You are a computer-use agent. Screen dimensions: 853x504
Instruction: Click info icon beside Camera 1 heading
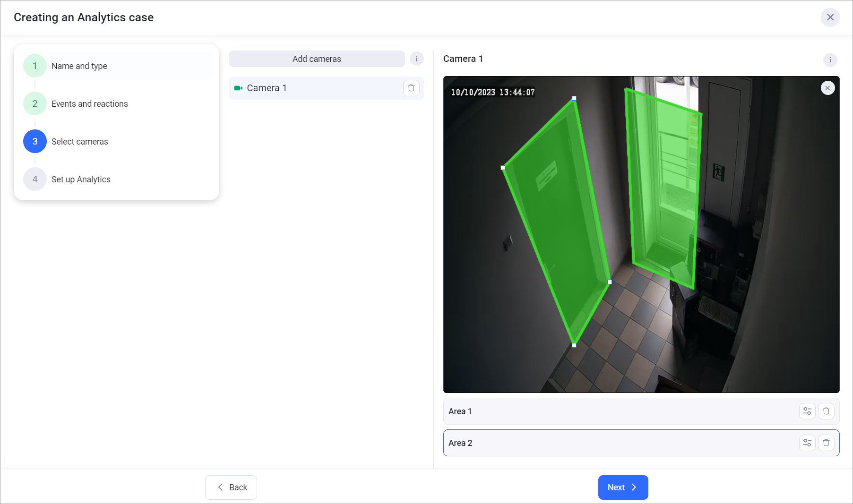[830, 60]
